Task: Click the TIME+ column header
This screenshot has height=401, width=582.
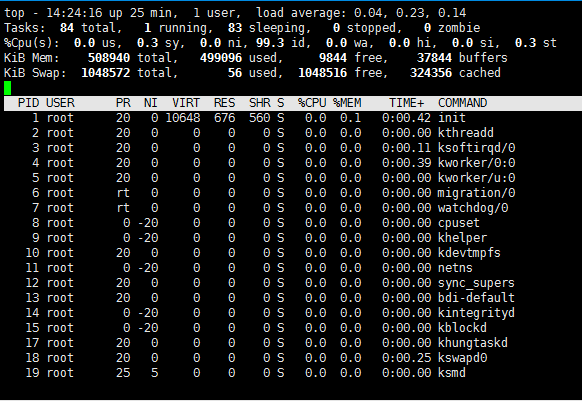Action: pyautogui.click(x=406, y=103)
